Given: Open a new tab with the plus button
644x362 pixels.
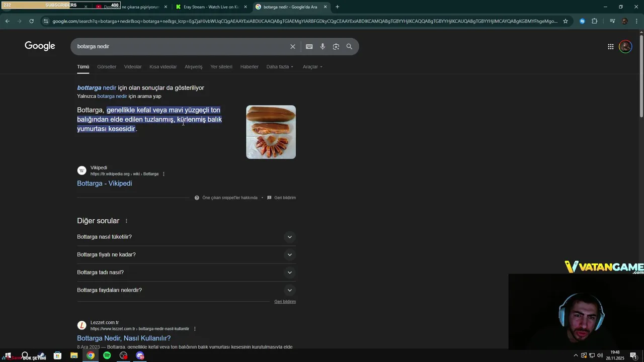Looking at the screenshot, I should click(x=337, y=7).
